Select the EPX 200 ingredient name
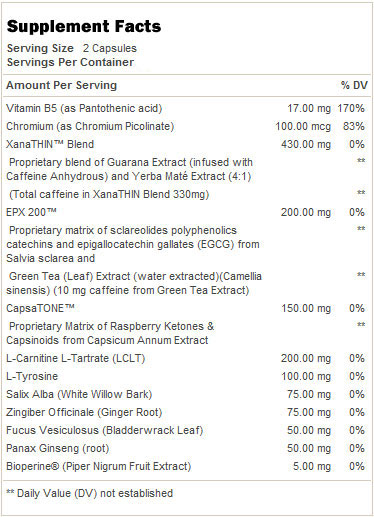Screen dimensions: 374x517 (x=31, y=212)
